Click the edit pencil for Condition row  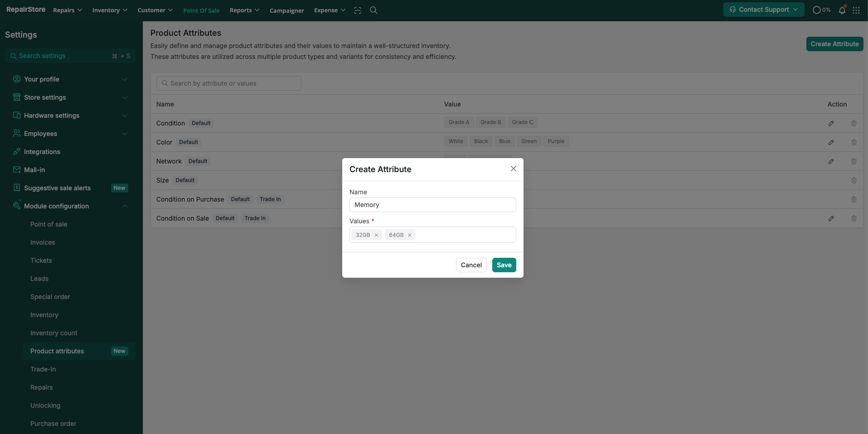(x=831, y=123)
